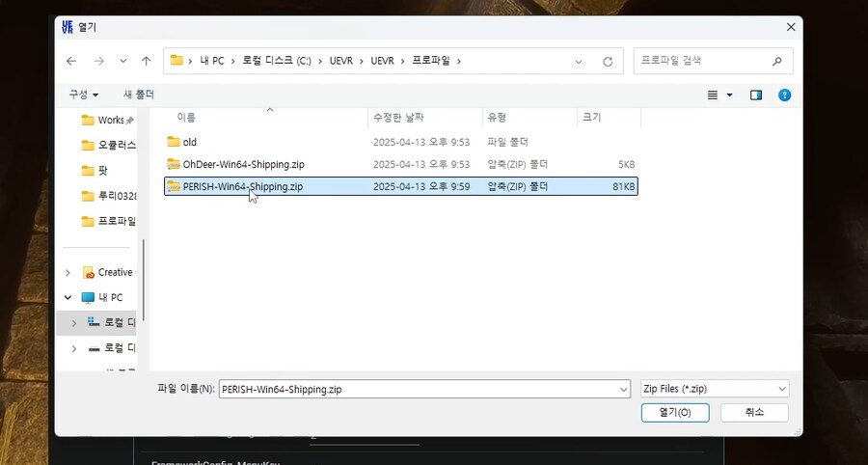Create a new folder with 새 폴더

click(138, 95)
